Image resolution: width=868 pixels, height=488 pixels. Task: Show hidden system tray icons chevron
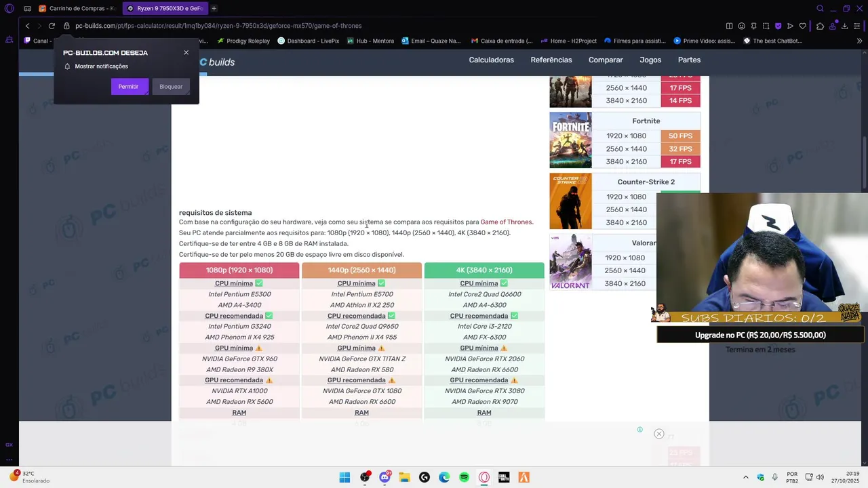pos(746,477)
